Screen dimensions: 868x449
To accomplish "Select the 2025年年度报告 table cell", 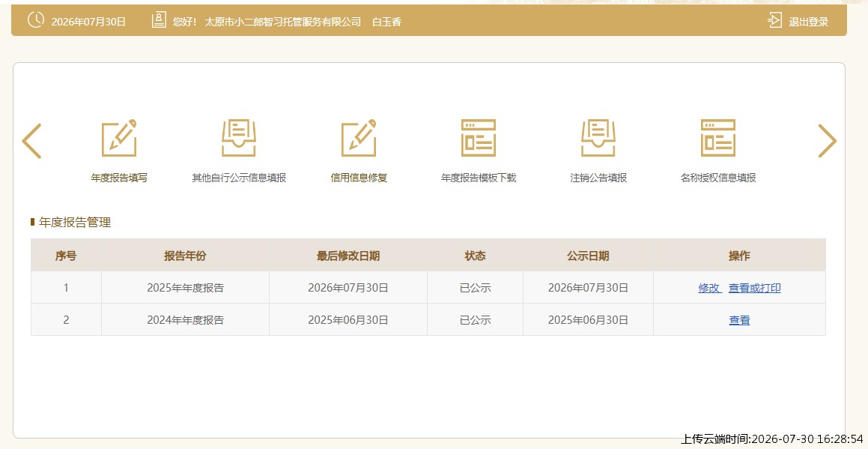I will coord(185,288).
